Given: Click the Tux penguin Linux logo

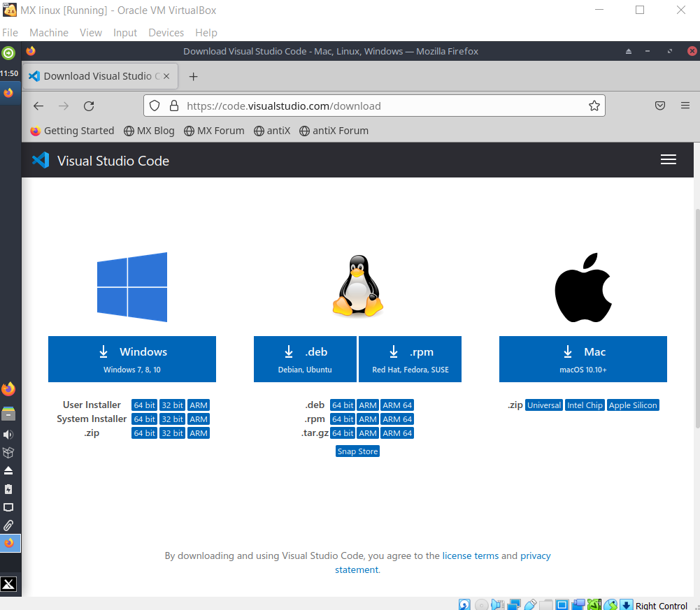Looking at the screenshot, I should pos(357,285).
